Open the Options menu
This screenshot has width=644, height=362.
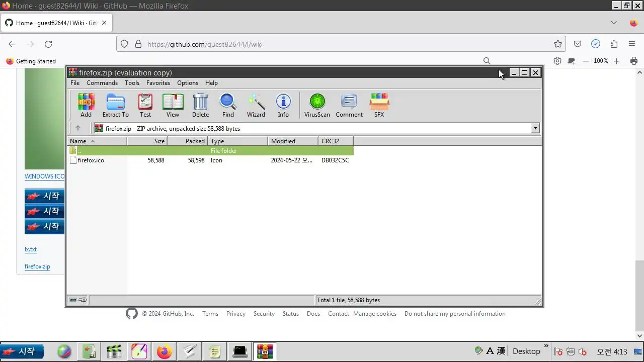[188, 83]
